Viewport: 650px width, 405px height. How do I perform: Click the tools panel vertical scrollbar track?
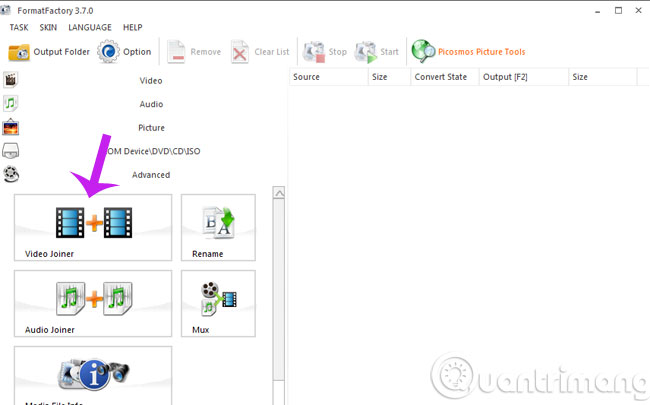pos(279,290)
